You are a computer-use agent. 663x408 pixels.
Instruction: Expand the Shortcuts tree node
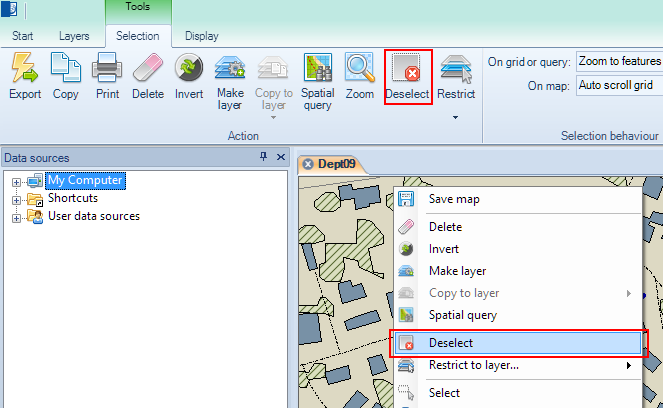click(x=16, y=199)
